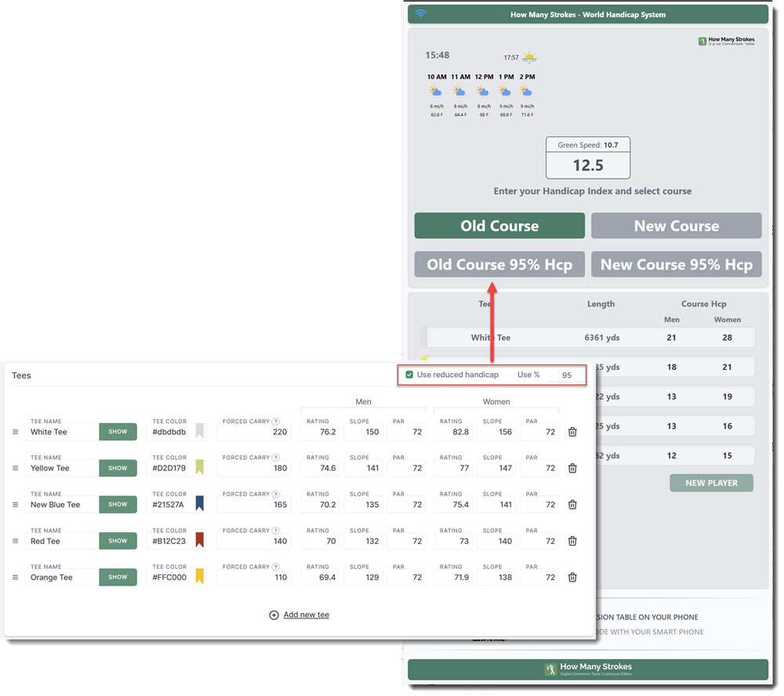Screen dimensions: 784x696
Task: Click White Tee forced carry field 220
Action: 253,432
